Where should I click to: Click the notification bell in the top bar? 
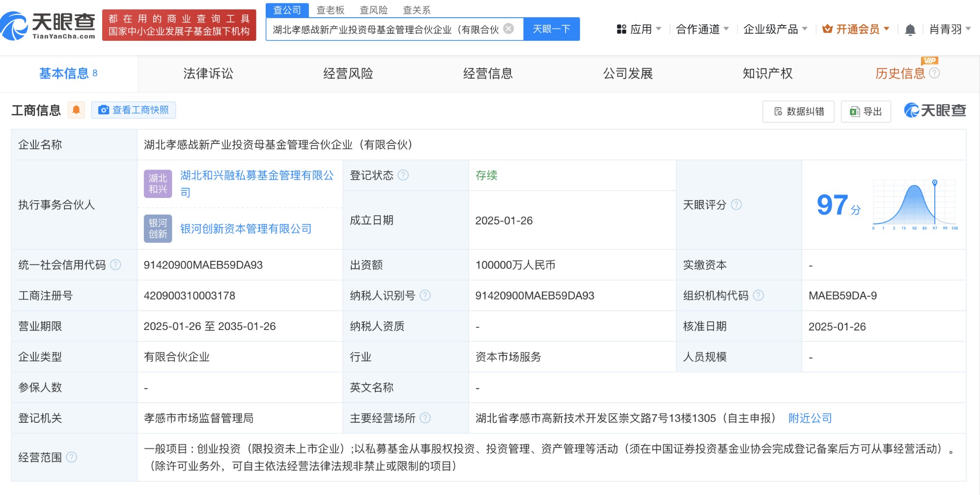(910, 30)
